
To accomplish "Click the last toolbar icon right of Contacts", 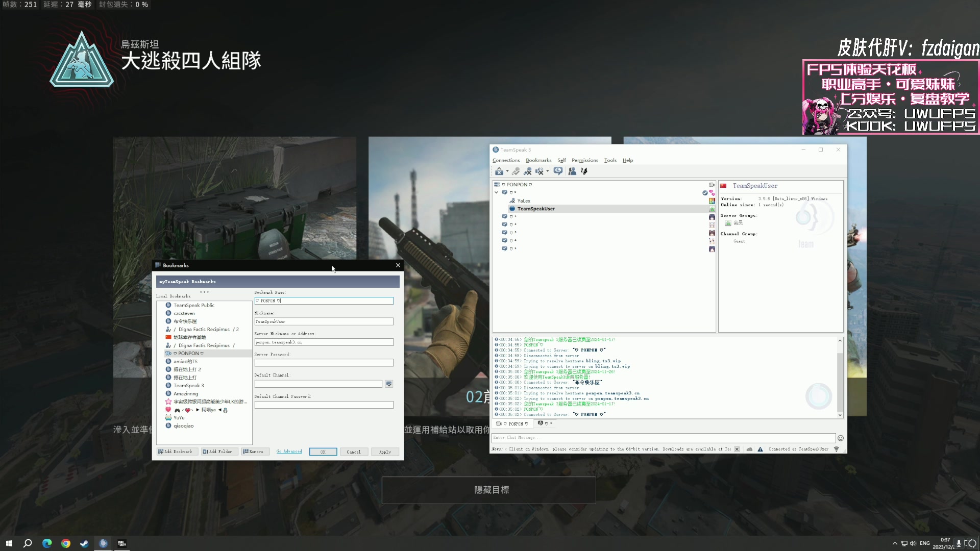I will 584,171.
